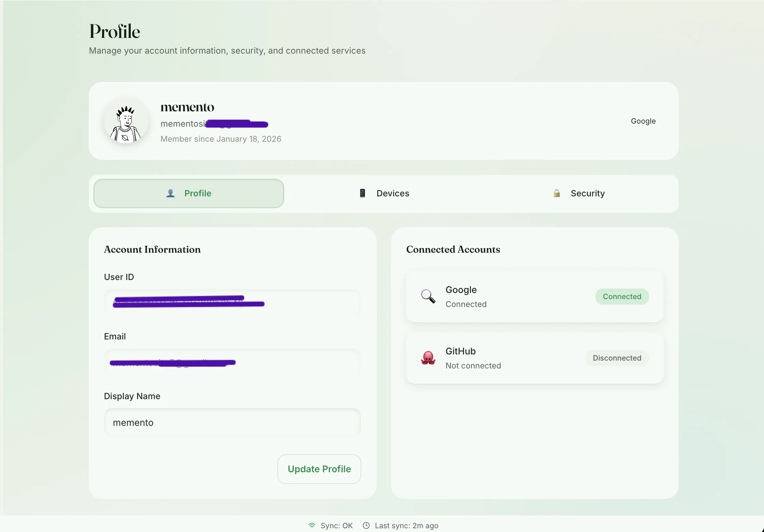Click the GitHub account name
Viewport: 764px width, 532px height.
461,351
